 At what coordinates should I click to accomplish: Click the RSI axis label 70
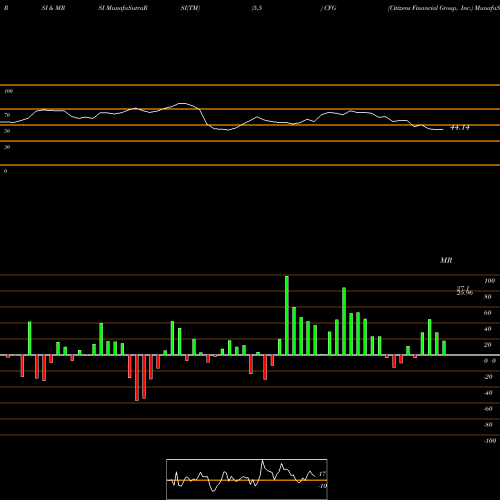(x=7, y=115)
